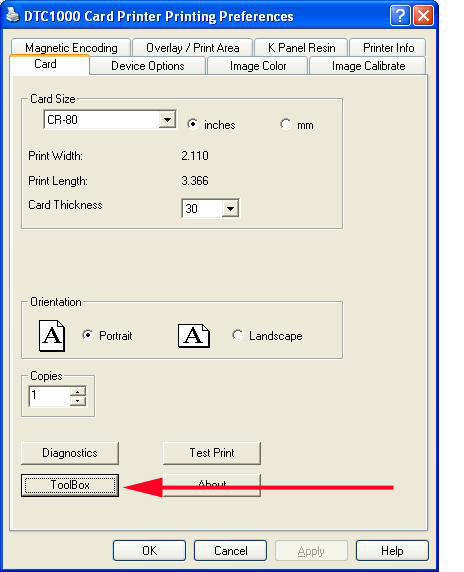The image size is (464, 572).
Task: Open the Card Thickness dropdown set to 30
Action: 230,209
